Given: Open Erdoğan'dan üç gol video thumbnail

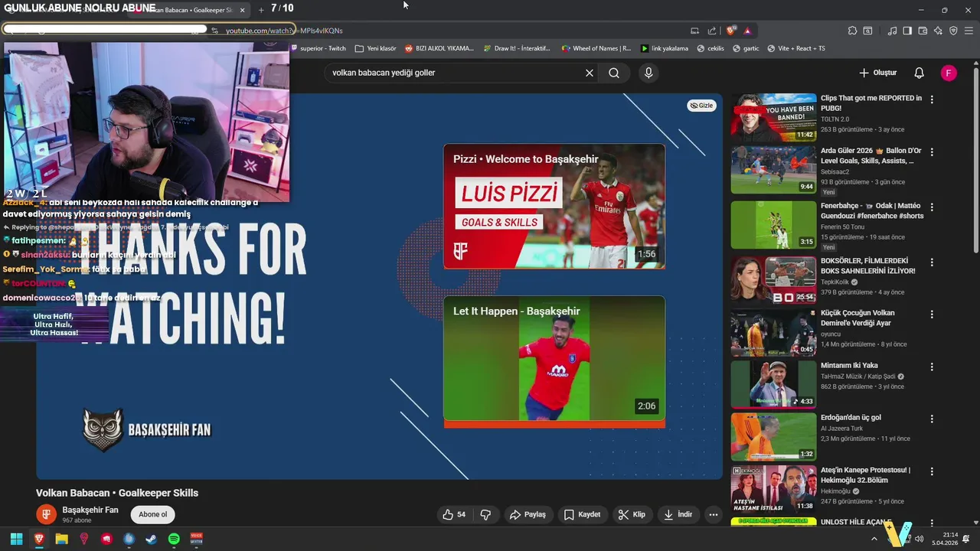Looking at the screenshot, I should click(x=773, y=436).
